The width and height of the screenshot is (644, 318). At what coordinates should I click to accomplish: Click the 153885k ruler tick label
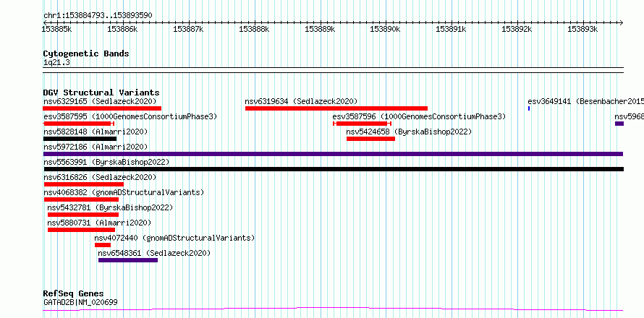point(56,29)
